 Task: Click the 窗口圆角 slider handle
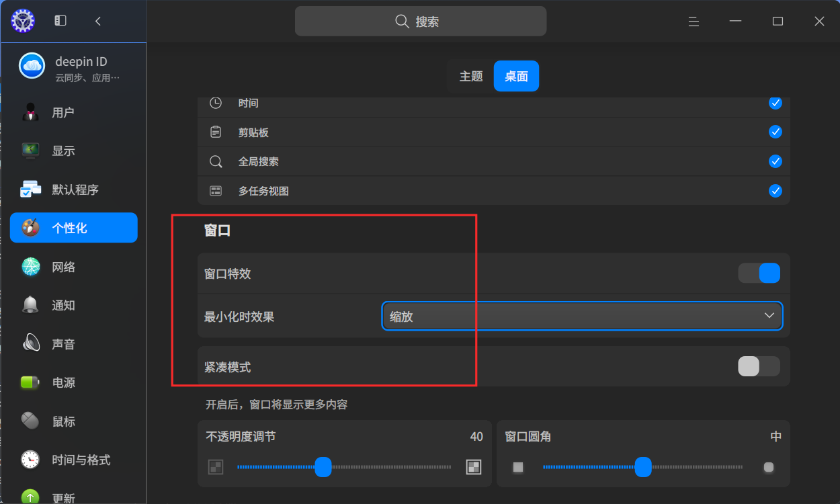point(644,467)
